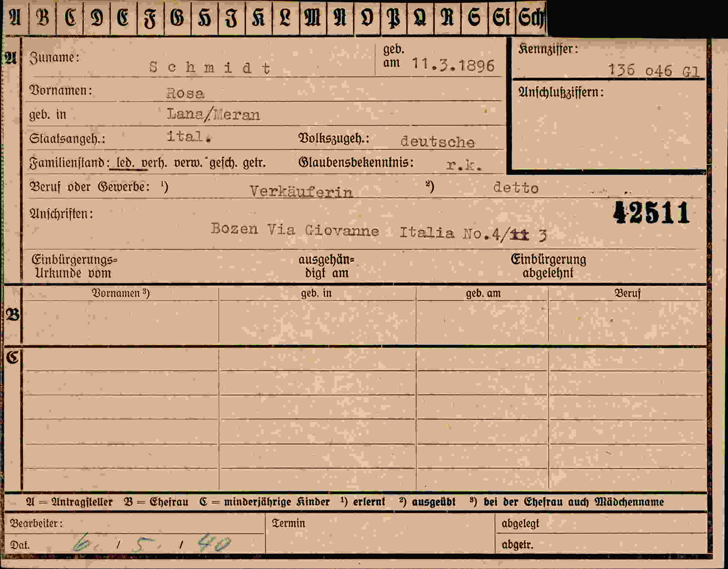This screenshot has width=728, height=569.
Task: Click the "Einbürgerung abgelehnt" label
Action: (x=548, y=267)
